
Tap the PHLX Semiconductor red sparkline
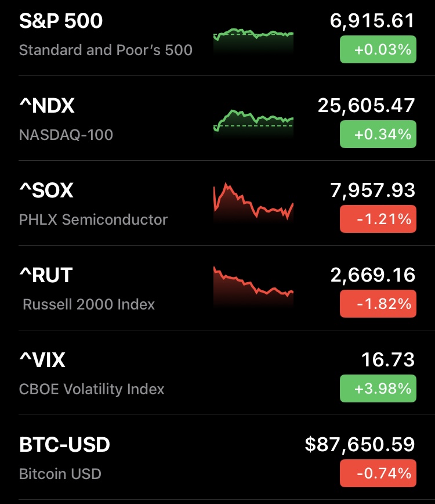[253, 203]
